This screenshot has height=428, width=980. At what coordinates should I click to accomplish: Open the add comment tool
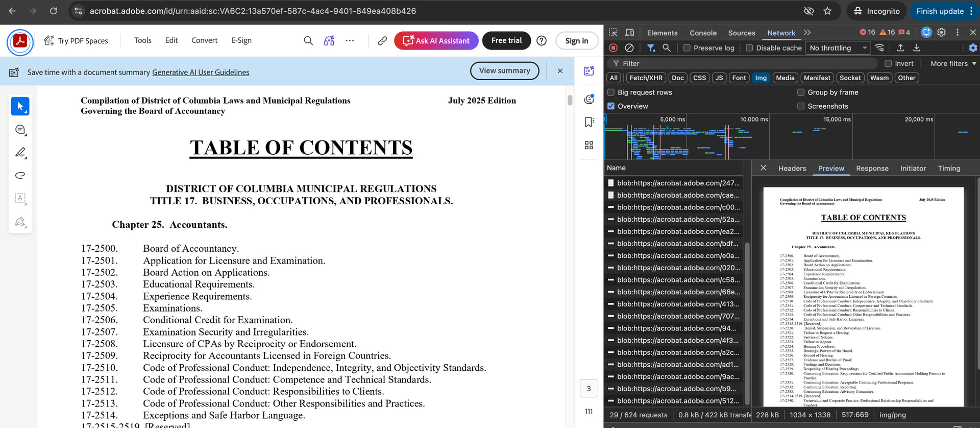click(20, 130)
